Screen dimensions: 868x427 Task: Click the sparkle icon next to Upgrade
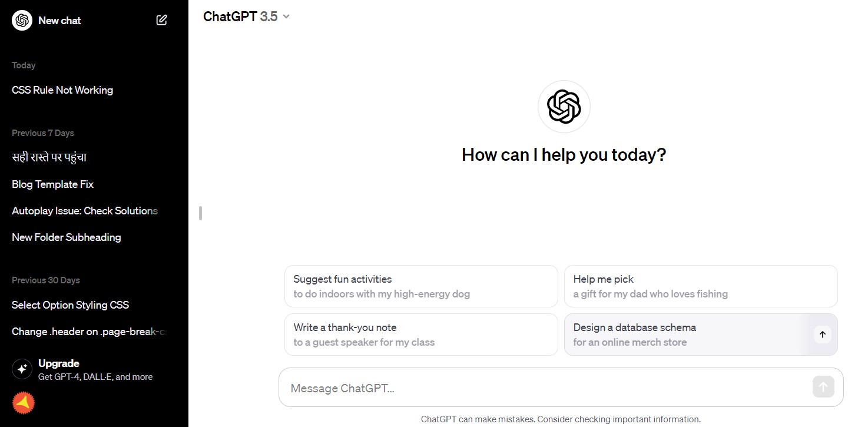22,369
